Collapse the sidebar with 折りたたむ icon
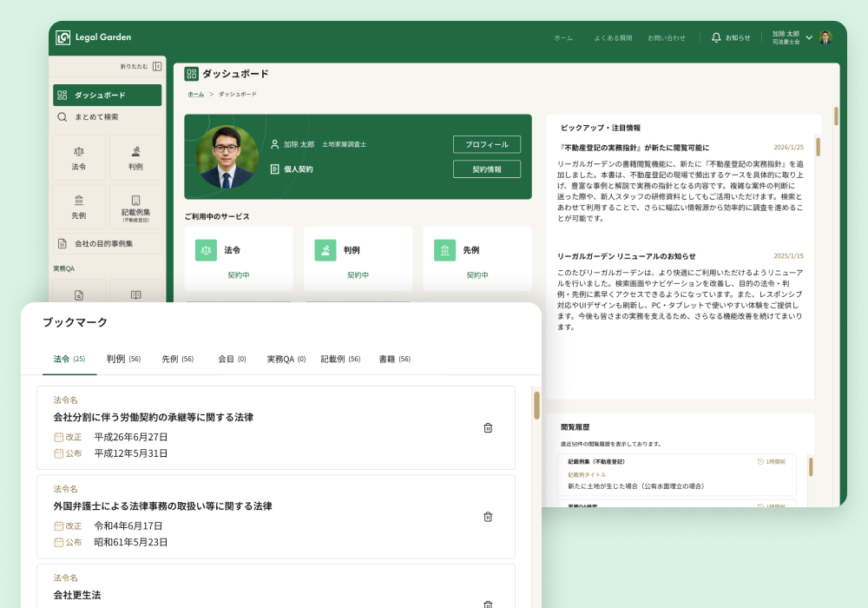The width and height of the screenshot is (868, 608). 157,67
